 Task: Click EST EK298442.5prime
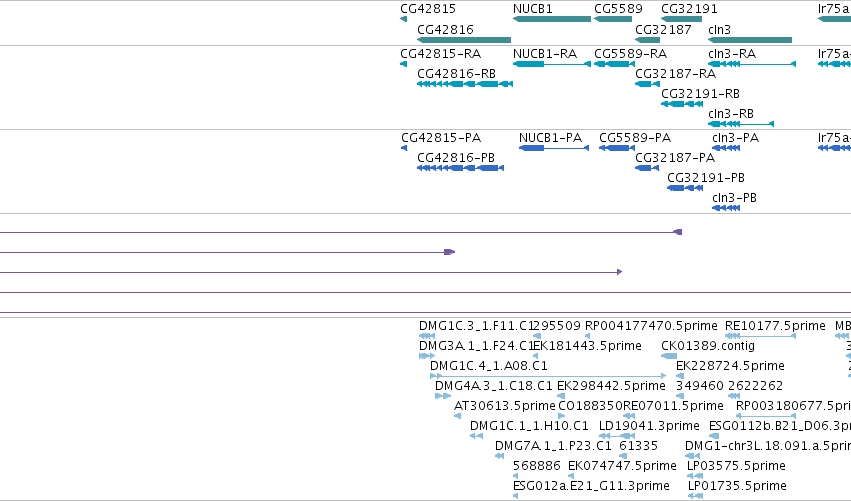(x=611, y=386)
